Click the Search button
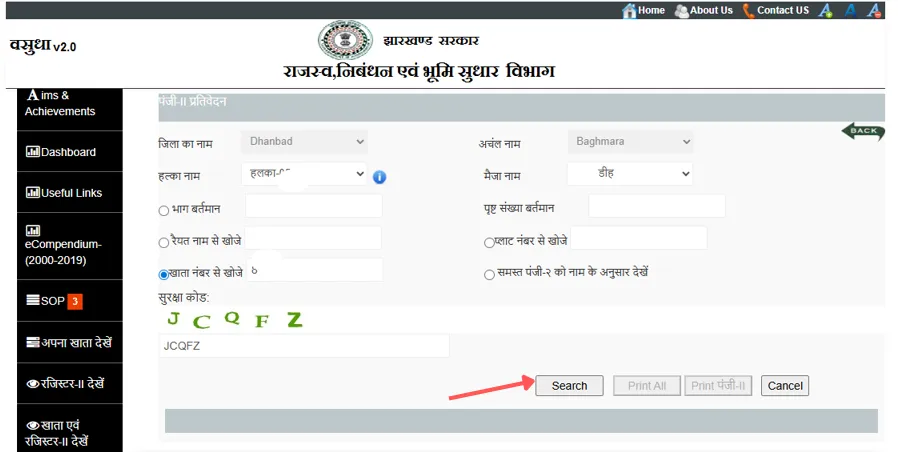898x452 pixels. tap(569, 386)
